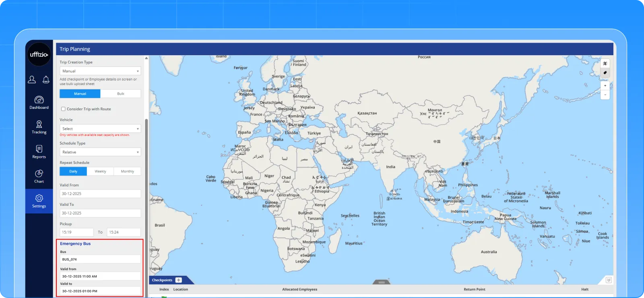Click the Index column header
Viewport: 644px width, 298px height.
[x=164, y=290]
